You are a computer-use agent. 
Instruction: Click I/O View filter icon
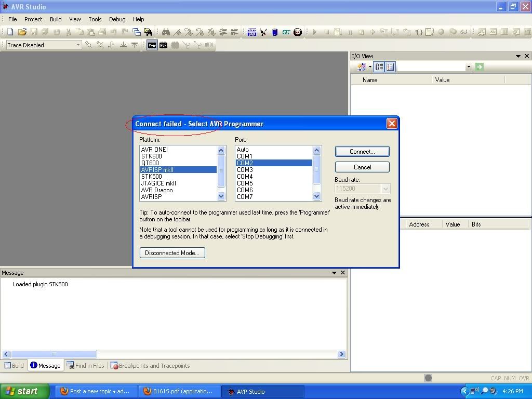pyautogui.click(x=361, y=67)
